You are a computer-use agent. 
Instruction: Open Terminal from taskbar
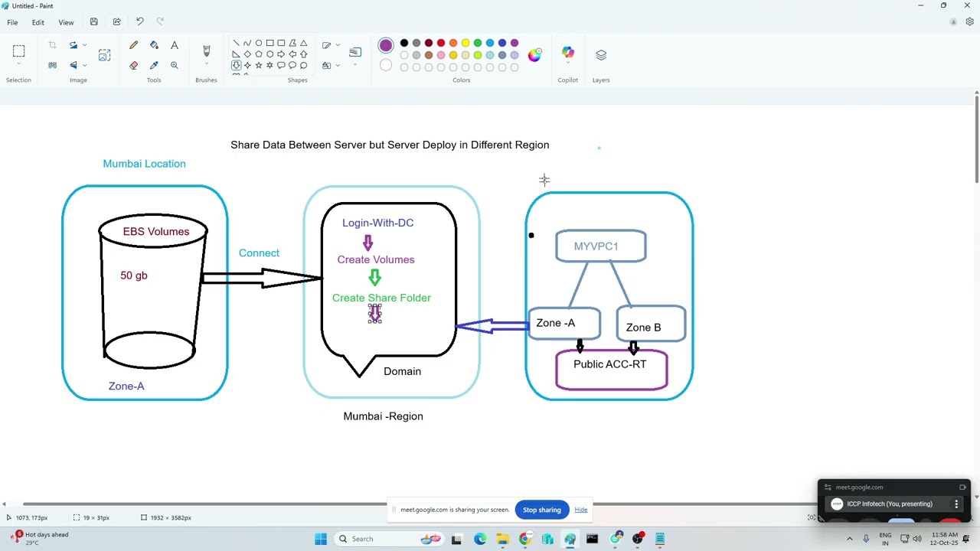(x=592, y=539)
